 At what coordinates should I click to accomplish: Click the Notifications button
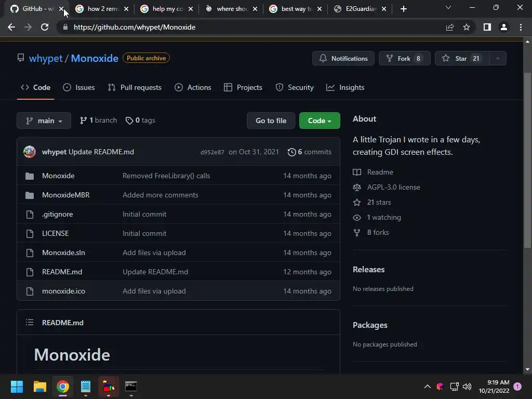343,58
